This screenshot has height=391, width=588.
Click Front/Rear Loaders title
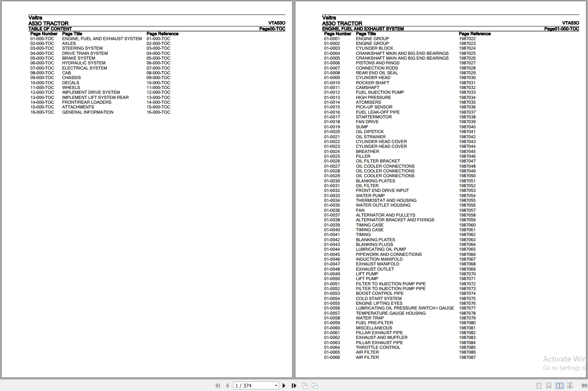point(87,102)
